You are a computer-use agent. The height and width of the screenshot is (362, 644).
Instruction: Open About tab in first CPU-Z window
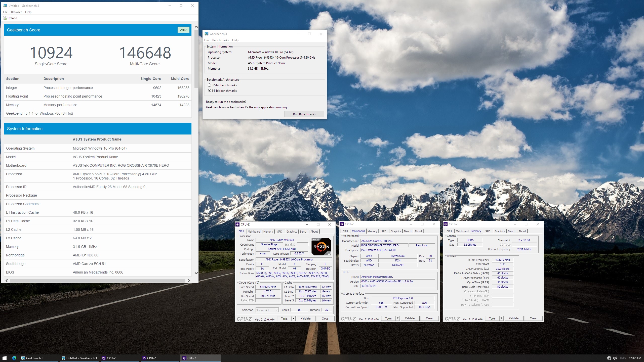pos(314,232)
